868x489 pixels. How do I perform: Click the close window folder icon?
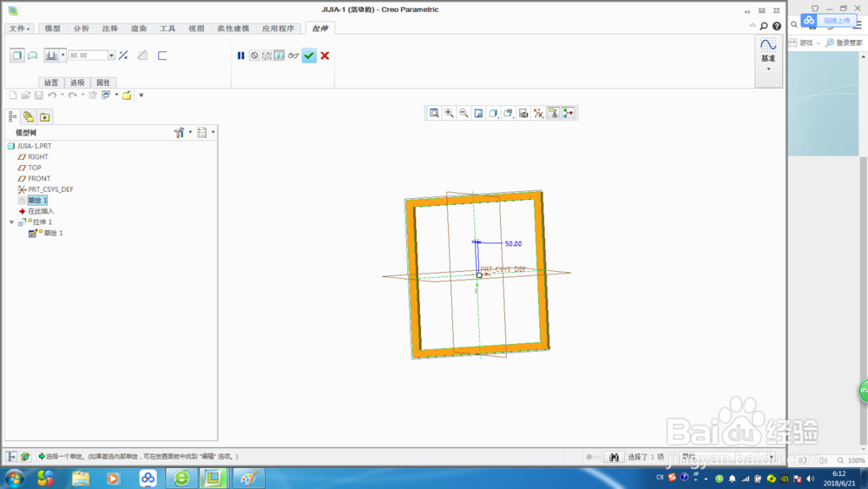[x=127, y=96]
